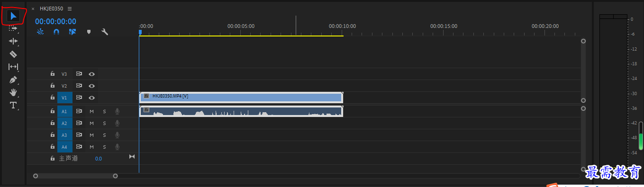Toggle sync lock on V2
Screen dimensions: 644x187
(x=79, y=86)
